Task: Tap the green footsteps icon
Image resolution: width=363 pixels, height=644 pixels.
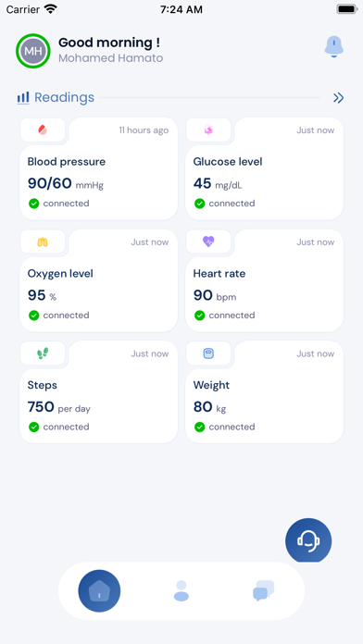Action: point(43,353)
